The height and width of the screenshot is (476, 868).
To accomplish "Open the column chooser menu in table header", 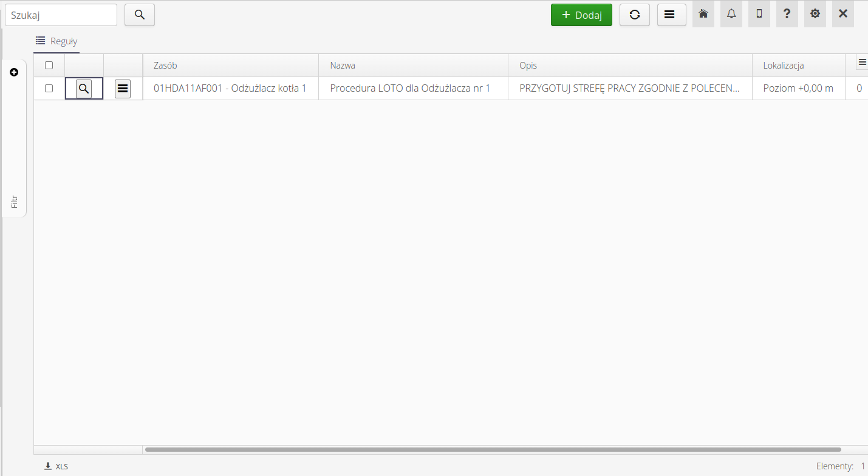I will pos(862,62).
